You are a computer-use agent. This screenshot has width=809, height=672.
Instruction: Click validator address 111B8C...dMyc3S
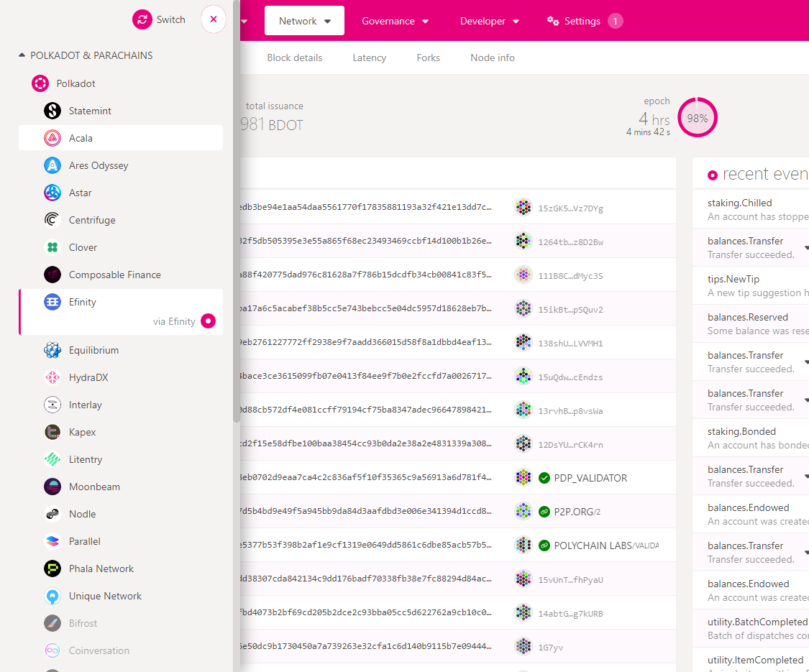[x=571, y=276]
